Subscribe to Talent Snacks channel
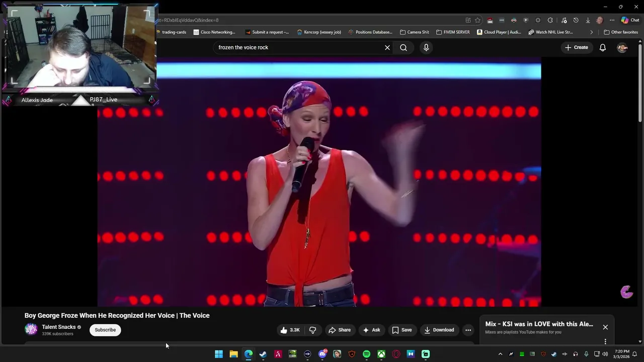 [x=105, y=330]
